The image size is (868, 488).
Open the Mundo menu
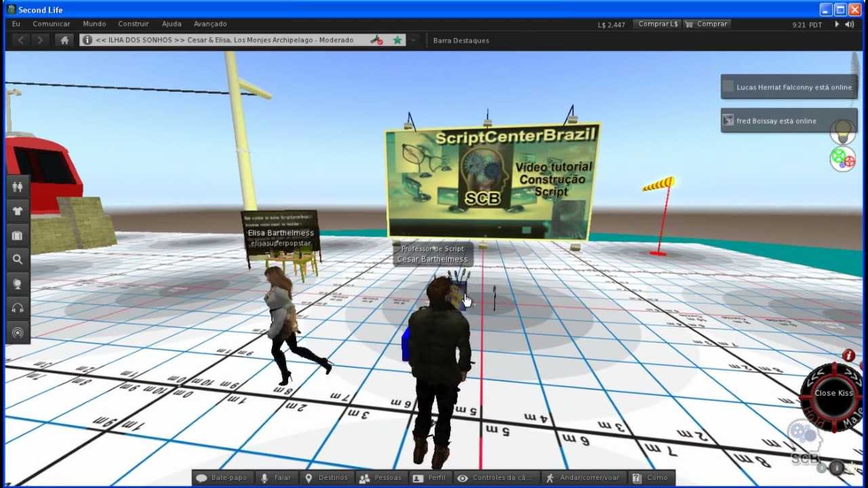[x=94, y=24]
